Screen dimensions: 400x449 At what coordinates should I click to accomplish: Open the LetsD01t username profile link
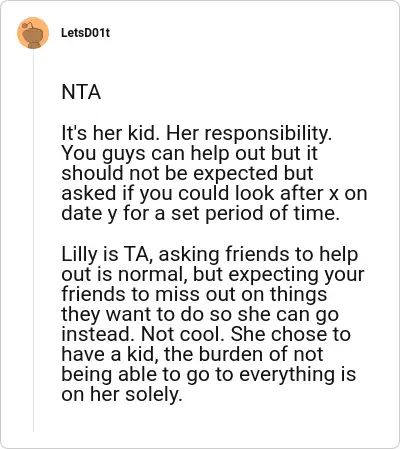point(85,33)
